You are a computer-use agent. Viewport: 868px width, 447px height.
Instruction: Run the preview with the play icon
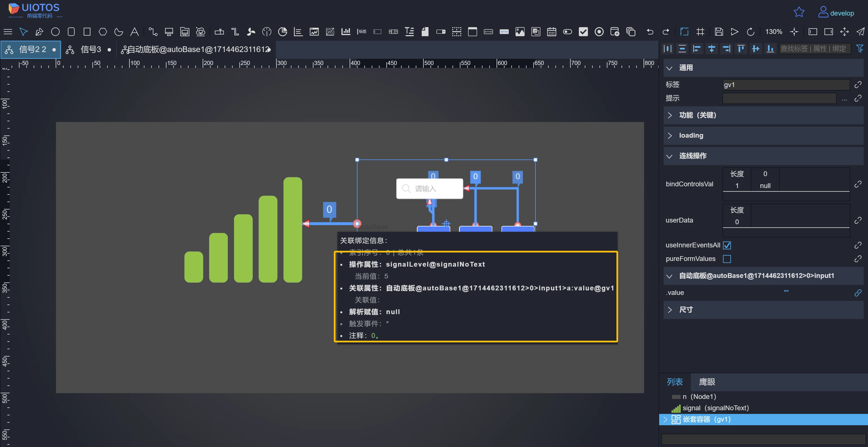[735, 32]
